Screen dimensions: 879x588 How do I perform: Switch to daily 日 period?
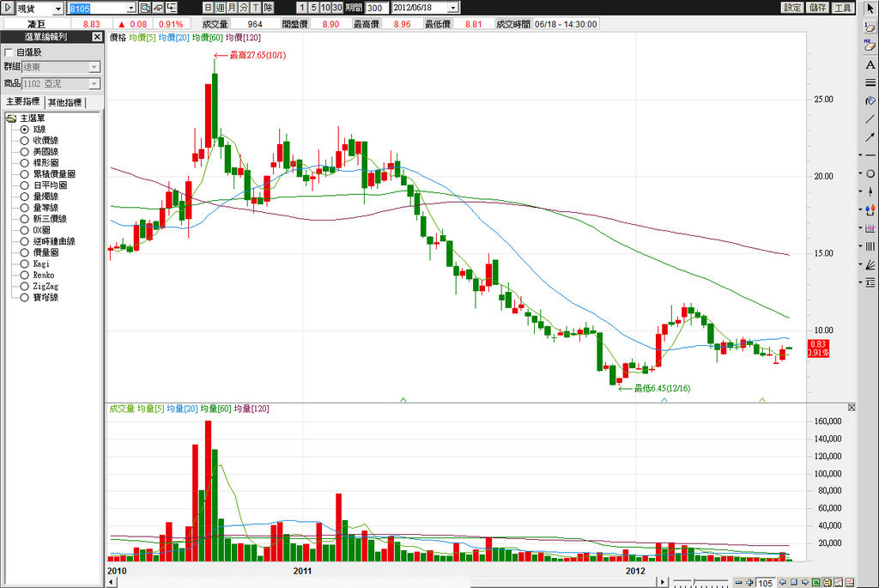tap(208, 8)
